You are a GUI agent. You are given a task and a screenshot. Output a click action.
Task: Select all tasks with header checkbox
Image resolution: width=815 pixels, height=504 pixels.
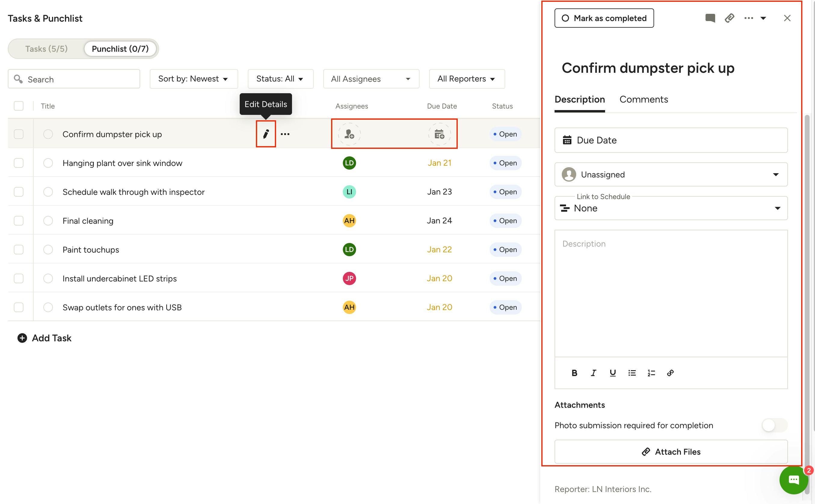pos(19,106)
